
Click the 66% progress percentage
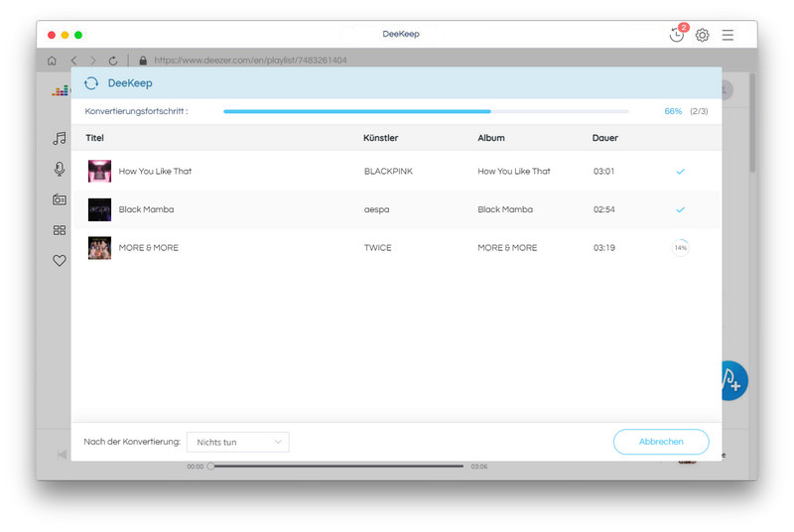point(673,111)
